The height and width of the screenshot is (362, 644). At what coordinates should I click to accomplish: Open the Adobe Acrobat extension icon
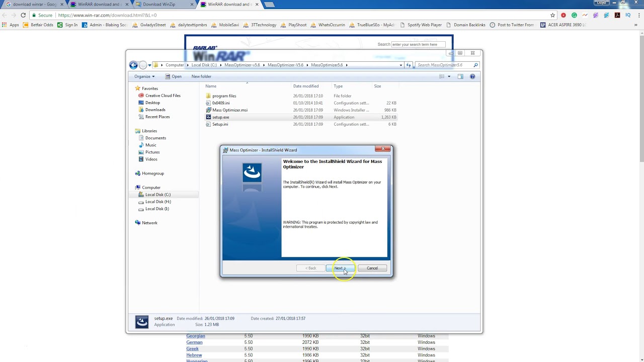pos(617,15)
